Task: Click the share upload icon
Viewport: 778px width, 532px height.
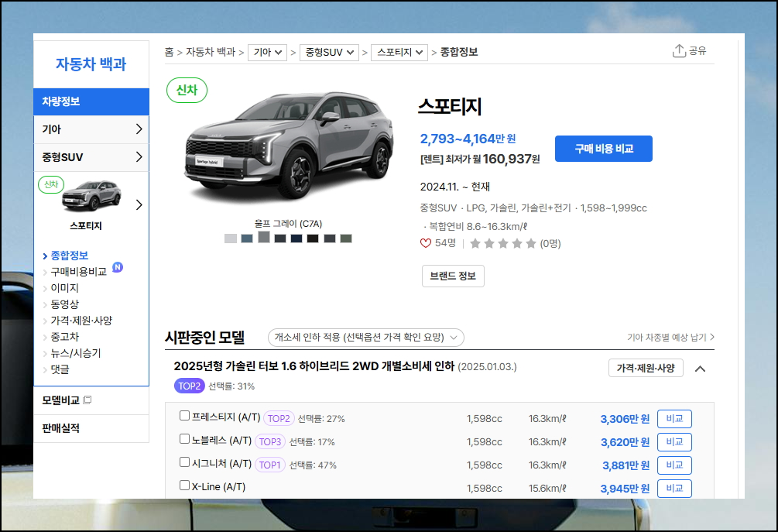Action: (679, 50)
